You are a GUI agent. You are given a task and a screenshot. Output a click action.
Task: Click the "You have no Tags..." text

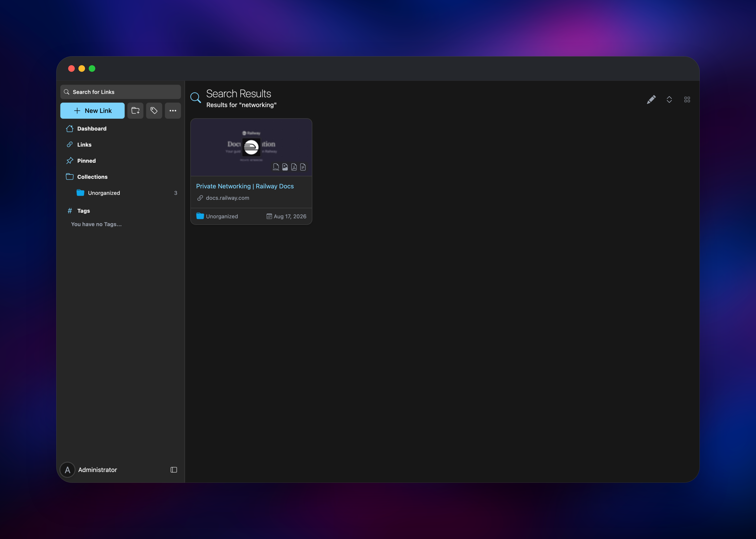pyautogui.click(x=96, y=224)
